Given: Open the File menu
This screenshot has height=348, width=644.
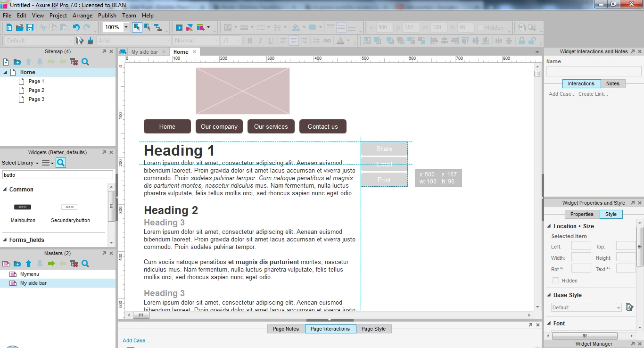Looking at the screenshot, I should coord(7,16).
